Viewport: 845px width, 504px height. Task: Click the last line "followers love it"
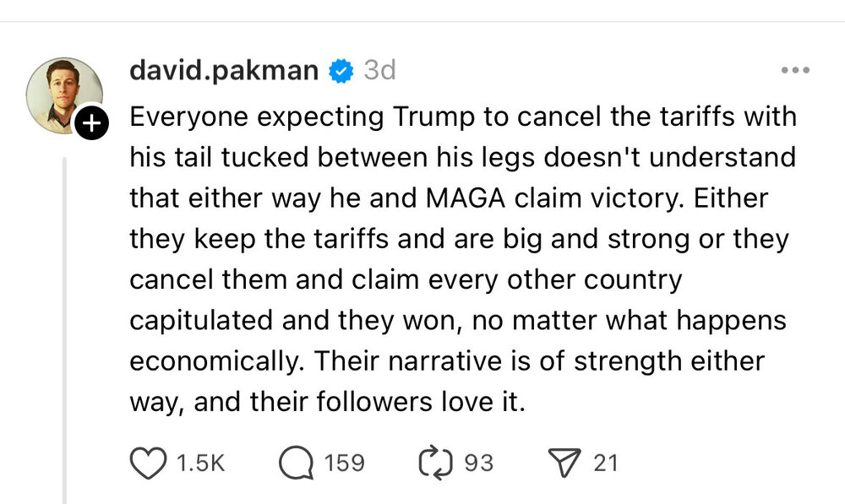point(328,402)
